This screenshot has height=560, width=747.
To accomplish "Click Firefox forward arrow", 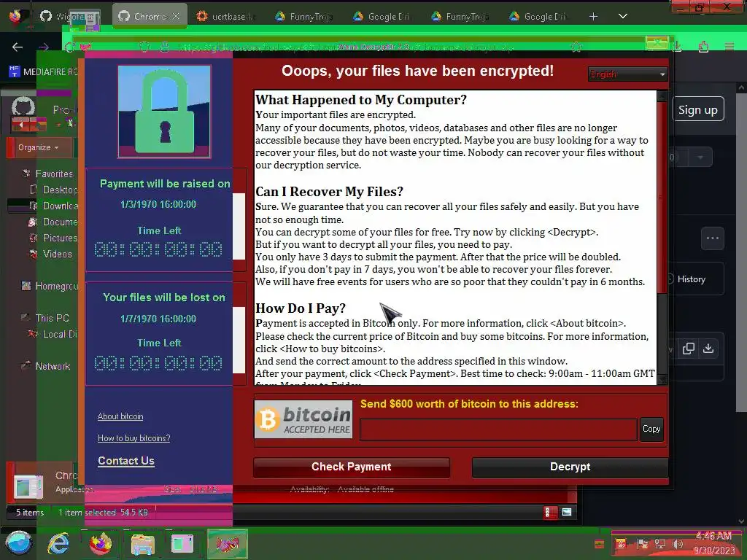I will point(44,47).
